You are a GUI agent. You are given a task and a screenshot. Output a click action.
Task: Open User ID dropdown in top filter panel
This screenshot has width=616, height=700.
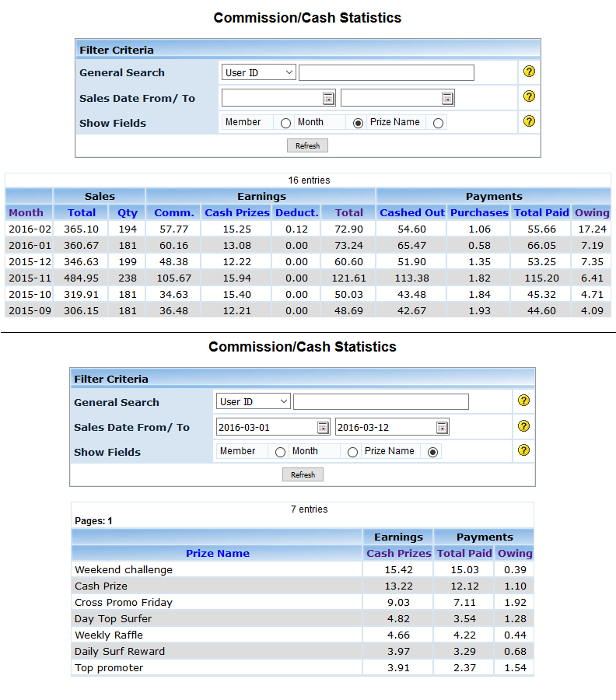[x=258, y=72]
